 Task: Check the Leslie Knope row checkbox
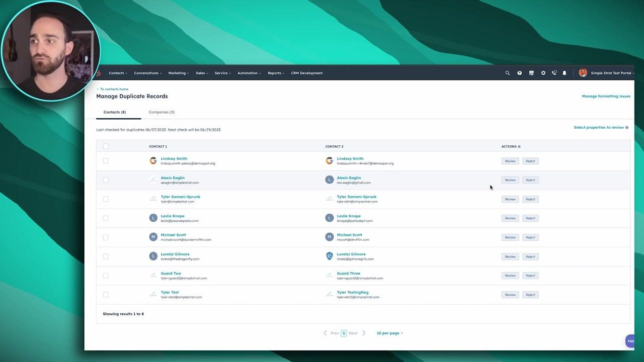pos(106,218)
